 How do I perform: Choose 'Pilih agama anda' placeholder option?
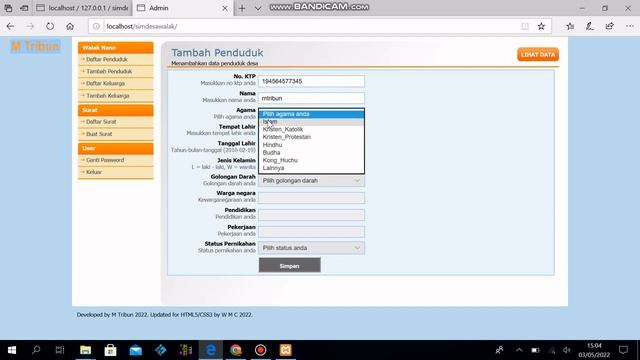[x=311, y=114]
